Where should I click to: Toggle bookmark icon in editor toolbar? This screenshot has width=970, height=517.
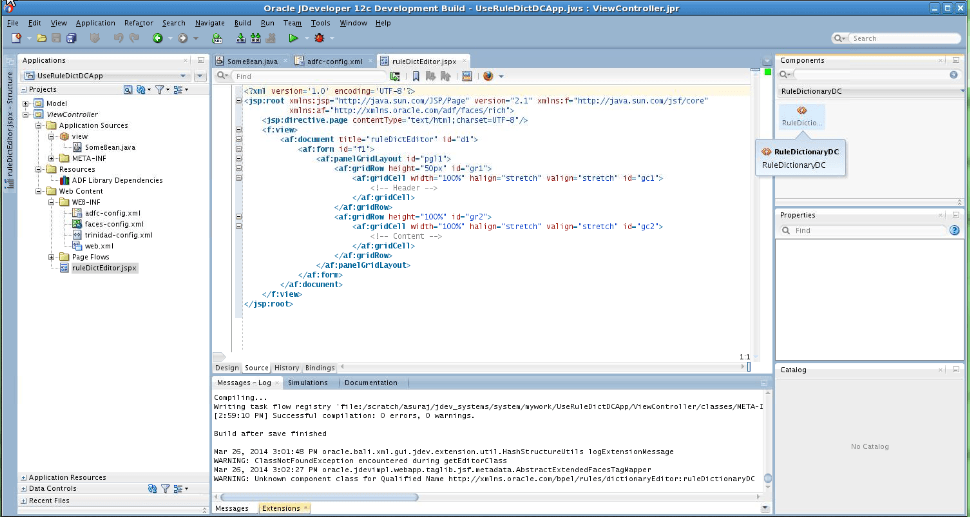coord(416,76)
